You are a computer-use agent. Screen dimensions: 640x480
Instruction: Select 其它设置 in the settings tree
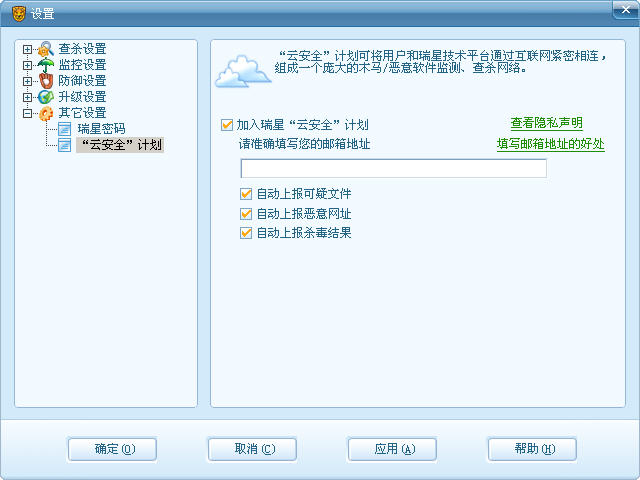pos(82,113)
